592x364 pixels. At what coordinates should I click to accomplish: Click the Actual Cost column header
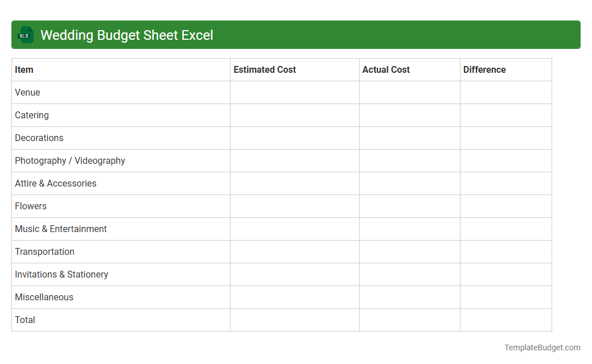(x=386, y=69)
